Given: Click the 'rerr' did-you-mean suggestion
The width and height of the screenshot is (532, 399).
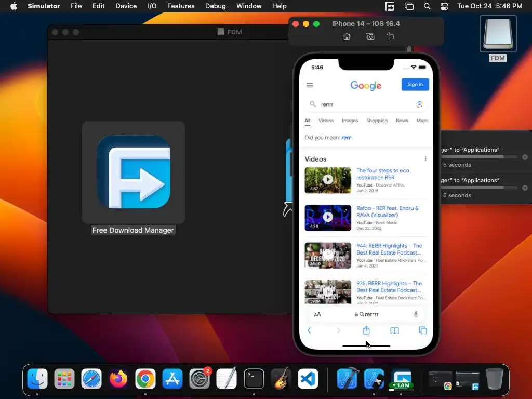Looking at the screenshot, I should click(346, 137).
